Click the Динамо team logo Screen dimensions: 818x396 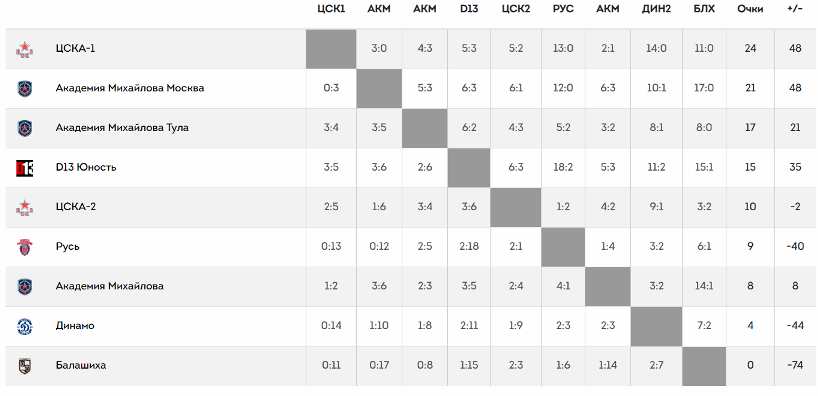pos(25,326)
